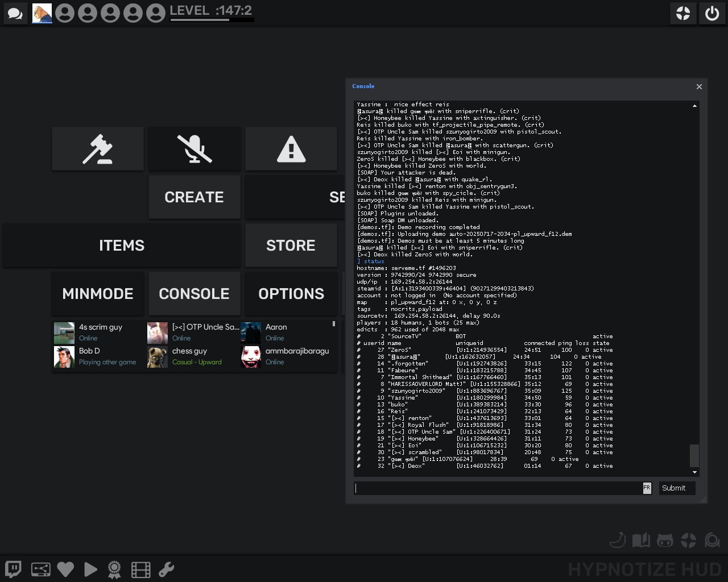Click the CREATE server button
This screenshot has height=582, width=728.
coord(195,197)
